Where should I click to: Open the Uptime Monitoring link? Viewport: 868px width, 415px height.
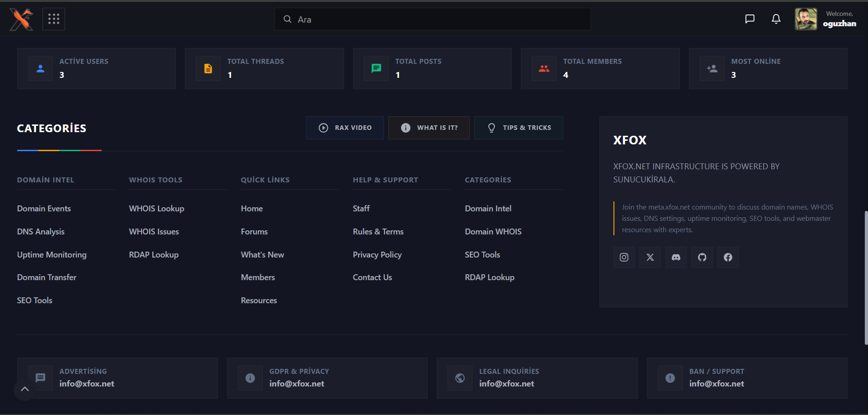(52, 255)
